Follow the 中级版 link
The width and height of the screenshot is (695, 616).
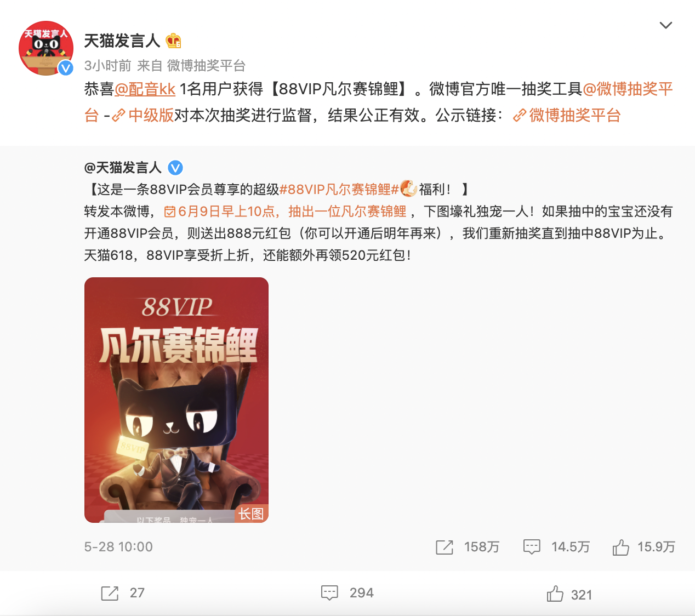coord(143,115)
